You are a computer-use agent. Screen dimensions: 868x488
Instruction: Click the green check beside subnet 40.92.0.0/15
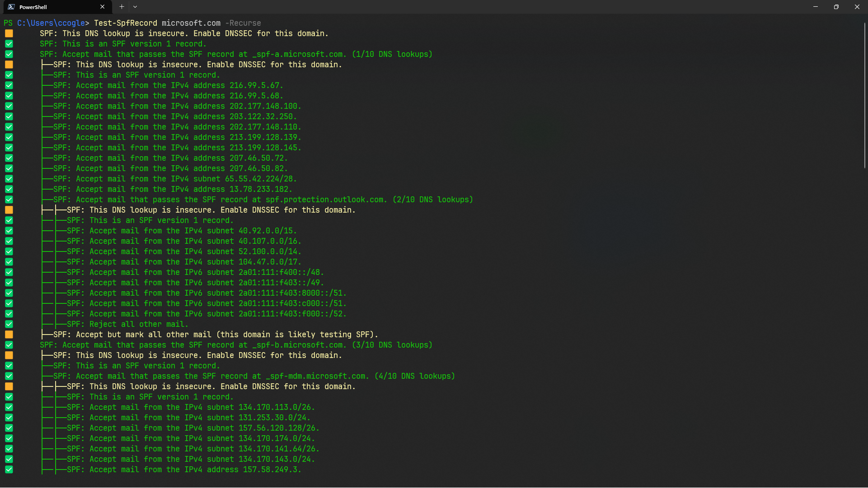(9, 231)
